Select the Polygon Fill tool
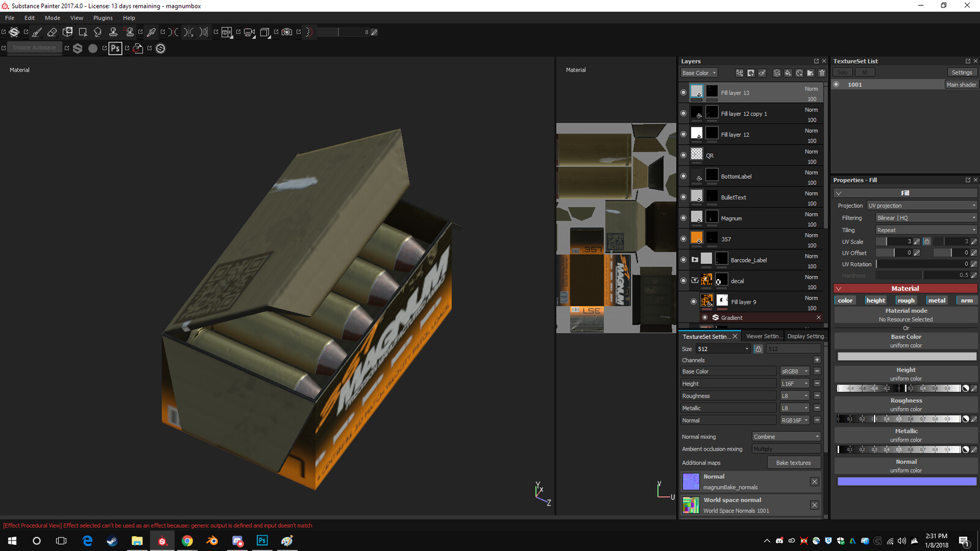 (83, 32)
